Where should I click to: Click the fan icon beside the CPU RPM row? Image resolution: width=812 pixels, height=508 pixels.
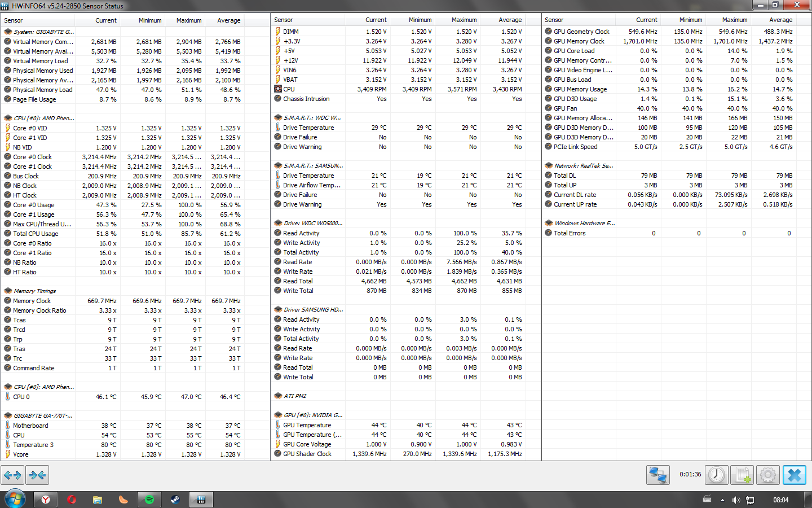(x=278, y=89)
